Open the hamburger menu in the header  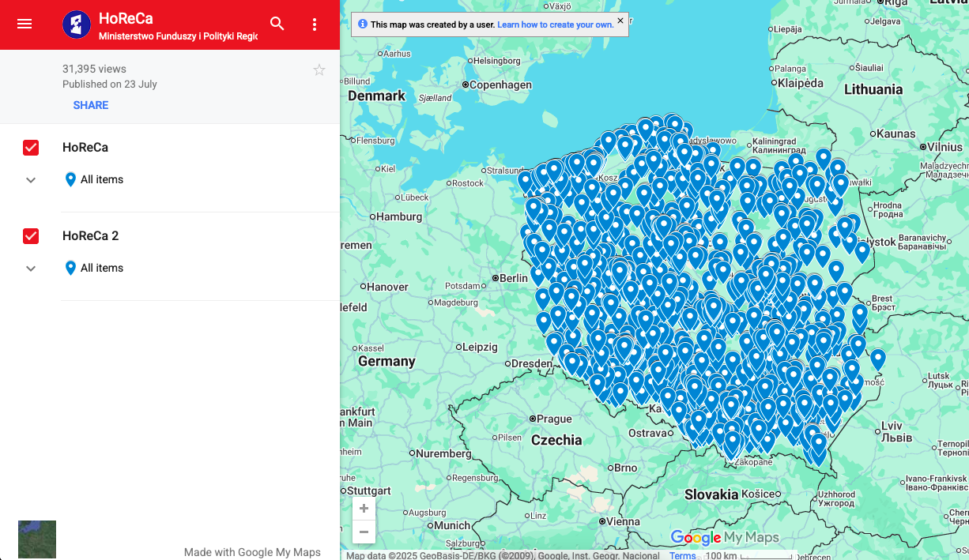coord(25,24)
